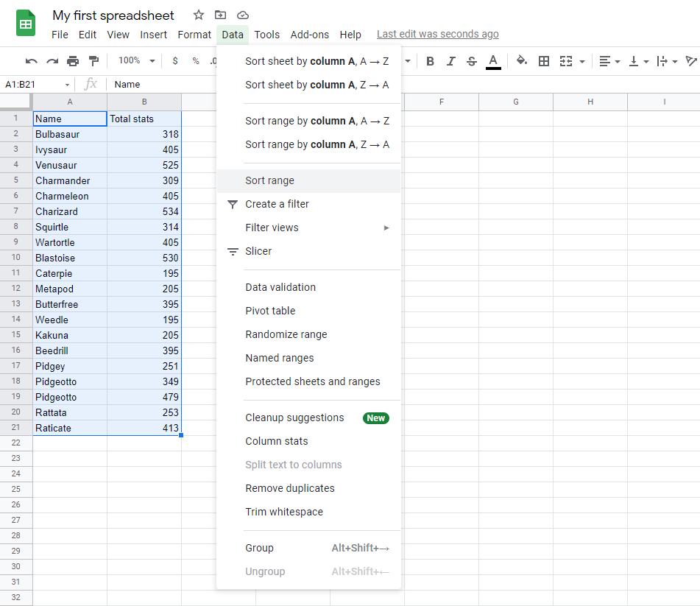
Task: Format selection as currency with dollar button
Action: [x=175, y=61]
